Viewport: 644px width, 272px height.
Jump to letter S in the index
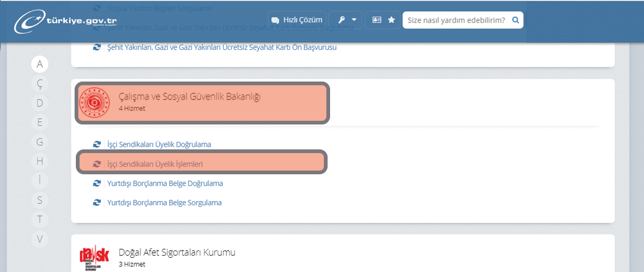click(40, 200)
